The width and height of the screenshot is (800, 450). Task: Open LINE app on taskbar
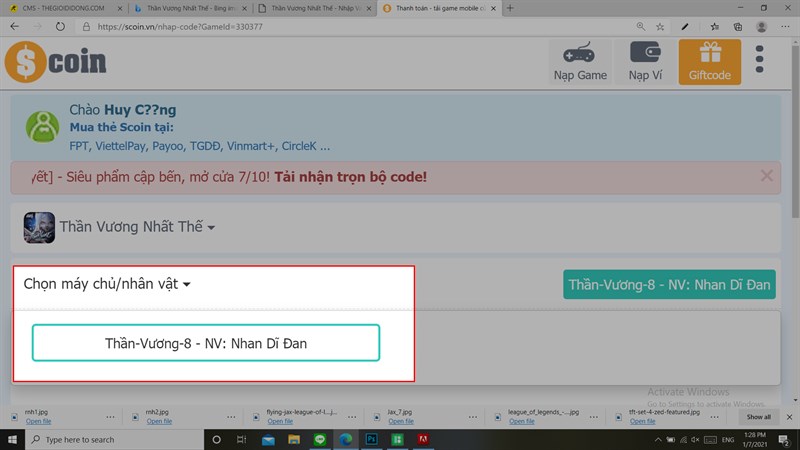[x=320, y=439]
